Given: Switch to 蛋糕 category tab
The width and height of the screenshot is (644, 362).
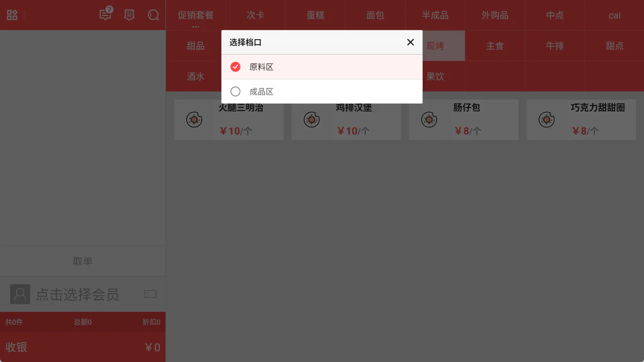Looking at the screenshot, I should point(315,15).
